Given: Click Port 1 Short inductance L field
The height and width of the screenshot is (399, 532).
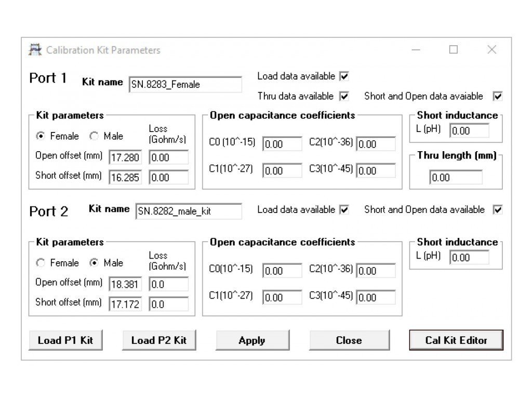Looking at the screenshot, I should pyautogui.click(x=469, y=130).
